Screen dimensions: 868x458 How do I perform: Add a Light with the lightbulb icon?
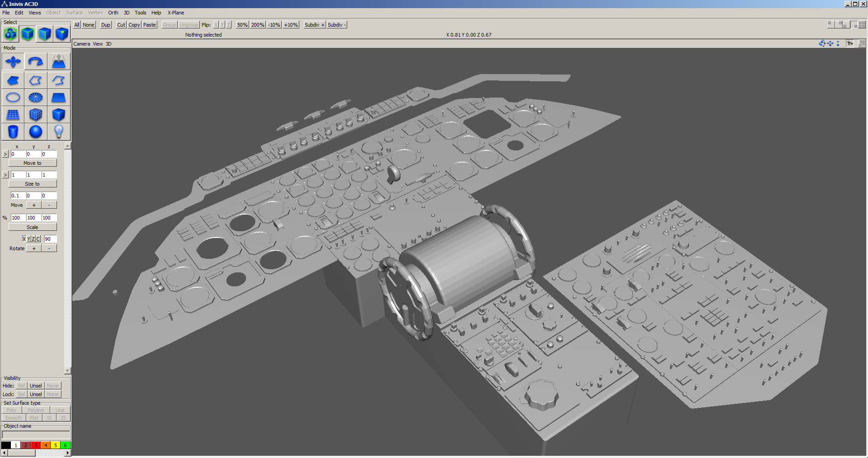pos(58,132)
